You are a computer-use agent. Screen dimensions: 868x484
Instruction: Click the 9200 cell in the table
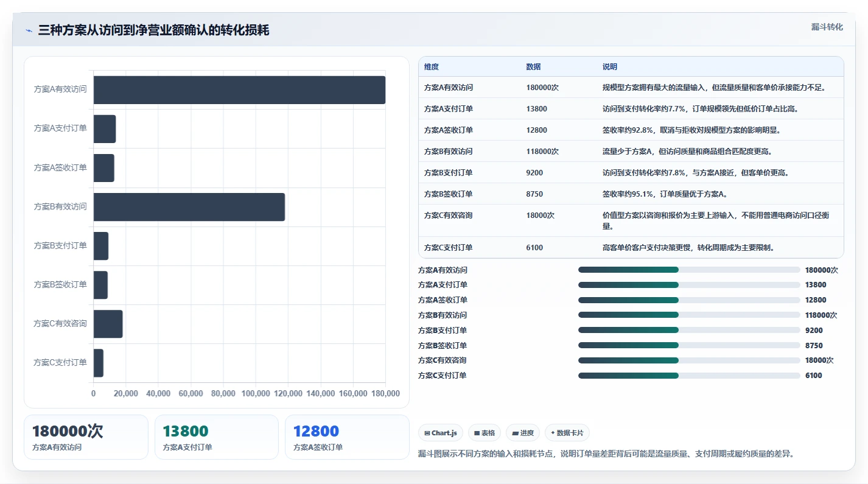535,173
